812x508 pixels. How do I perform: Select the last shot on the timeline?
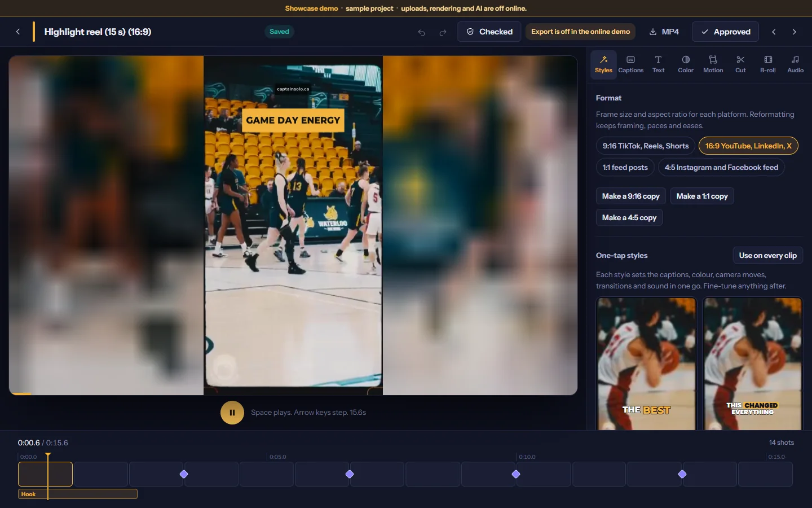(x=765, y=474)
